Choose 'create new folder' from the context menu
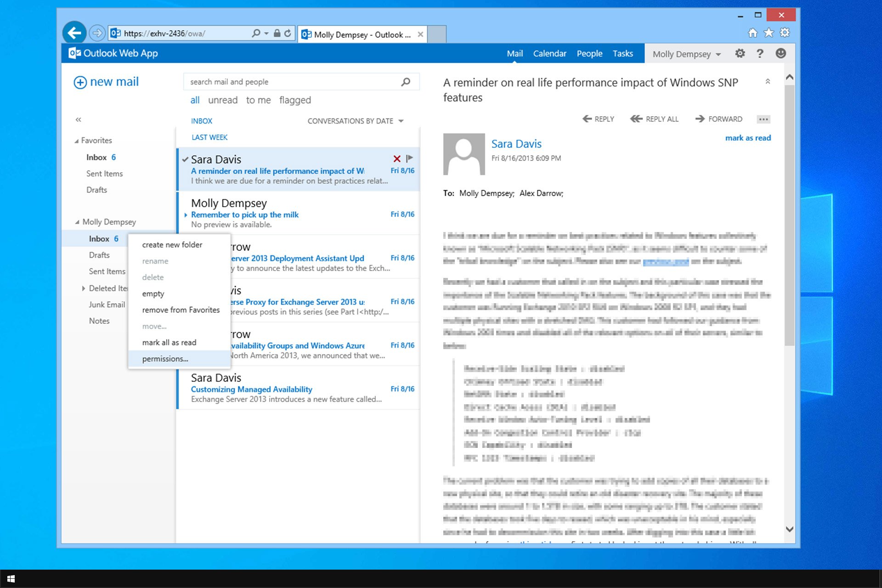The image size is (882, 588). tap(179, 245)
